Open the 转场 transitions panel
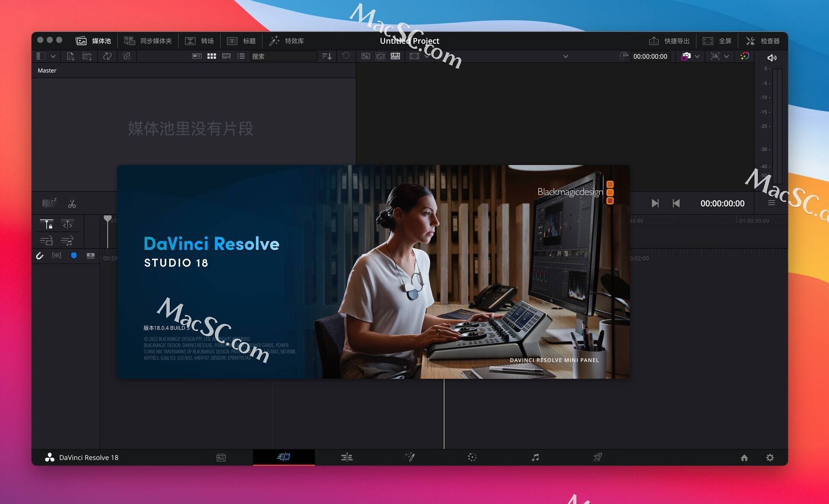This screenshot has height=504, width=829. pyautogui.click(x=199, y=41)
